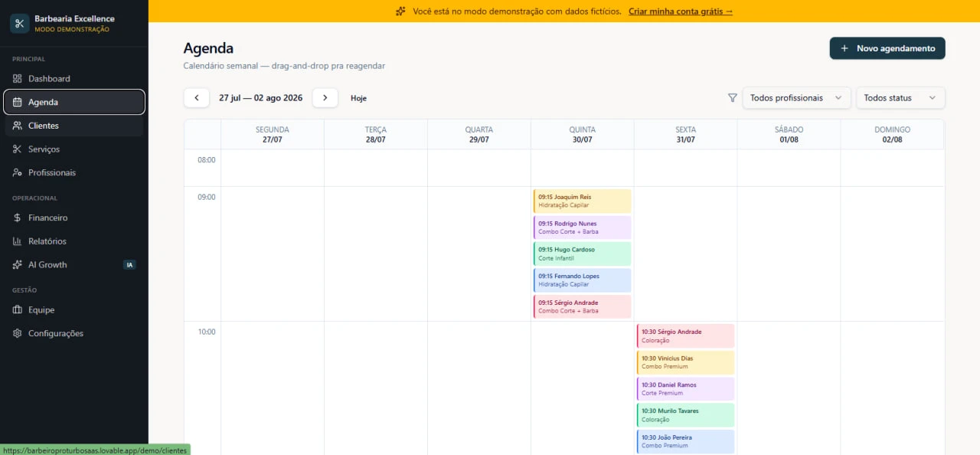
Task: Click the sparkle icon in demo banner
Action: (x=400, y=11)
